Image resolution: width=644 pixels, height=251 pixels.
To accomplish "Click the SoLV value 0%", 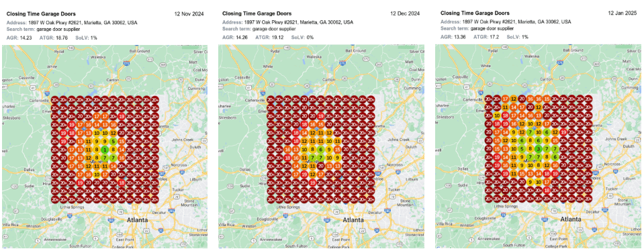I will click(x=310, y=37).
